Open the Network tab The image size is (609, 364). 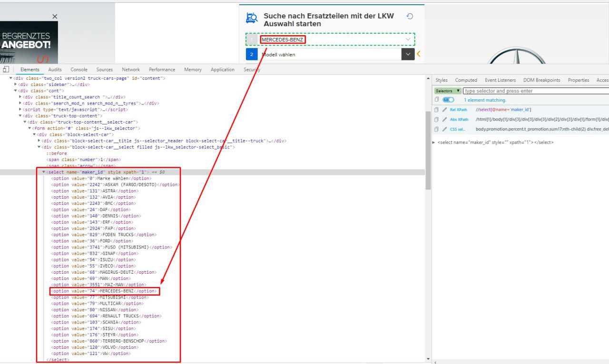tap(131, 70)
